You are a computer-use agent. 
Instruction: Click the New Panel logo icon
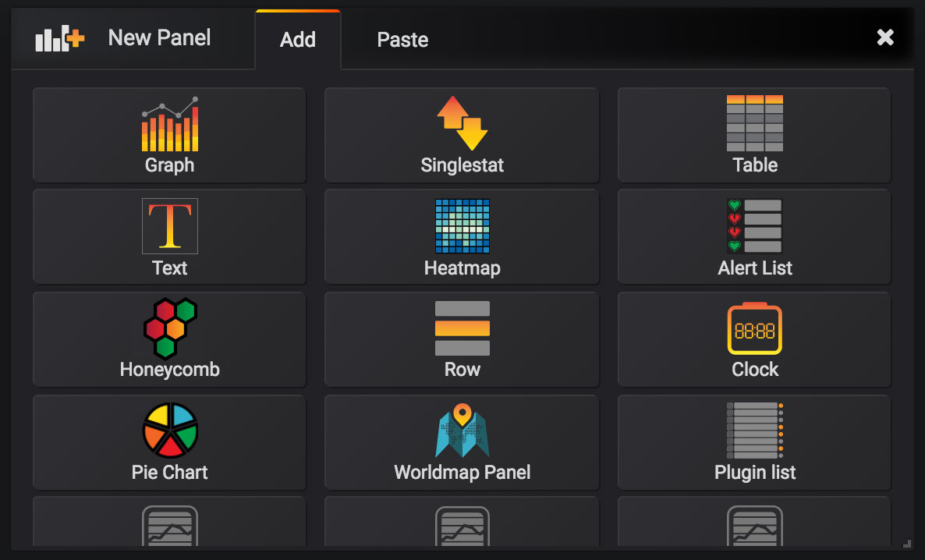click(58, 37)
